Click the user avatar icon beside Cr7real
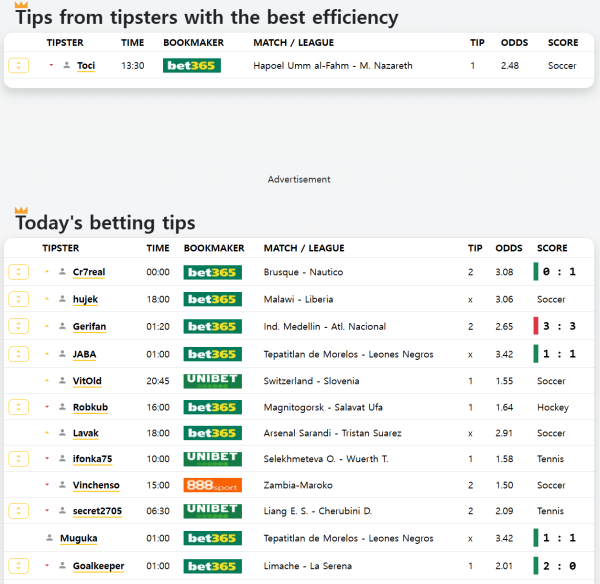Image resolution: width=600 pixels, height=584 pixels. (62, 272)
